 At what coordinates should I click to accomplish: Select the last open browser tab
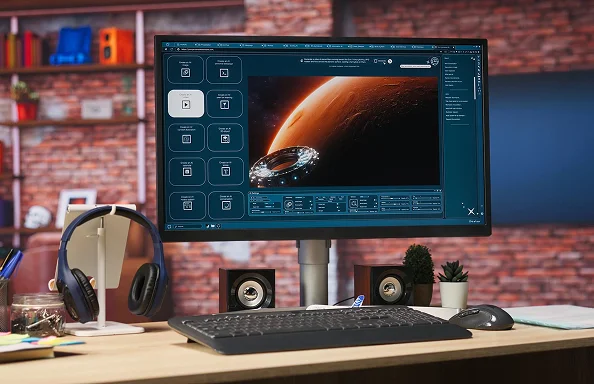click(x=443, y=47)
